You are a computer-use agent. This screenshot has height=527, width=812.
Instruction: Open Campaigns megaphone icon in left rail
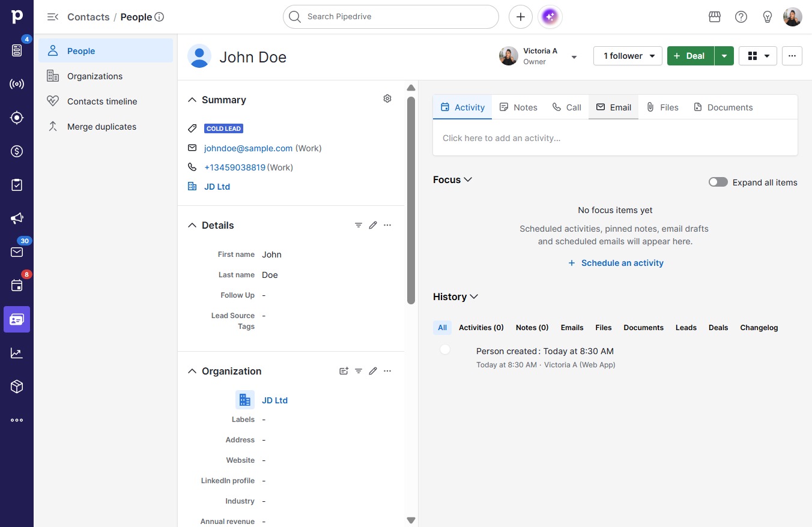tap(17, 218)
